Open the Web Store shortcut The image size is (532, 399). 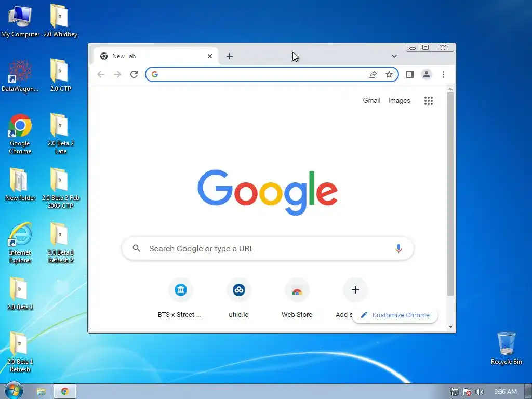tap(297, 298)
